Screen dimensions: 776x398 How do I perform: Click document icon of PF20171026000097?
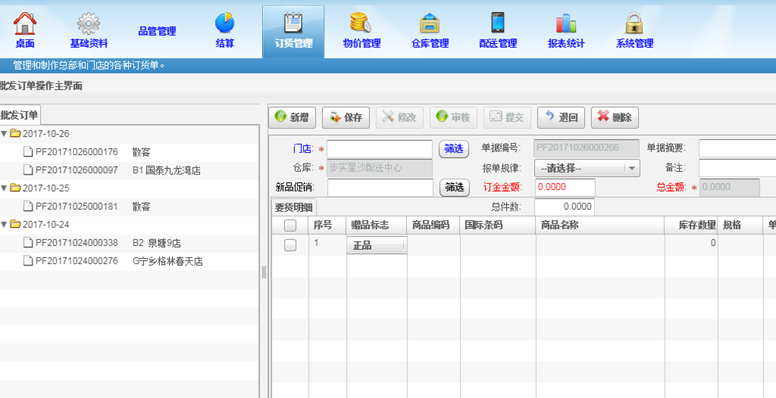(x=28, y=170)
